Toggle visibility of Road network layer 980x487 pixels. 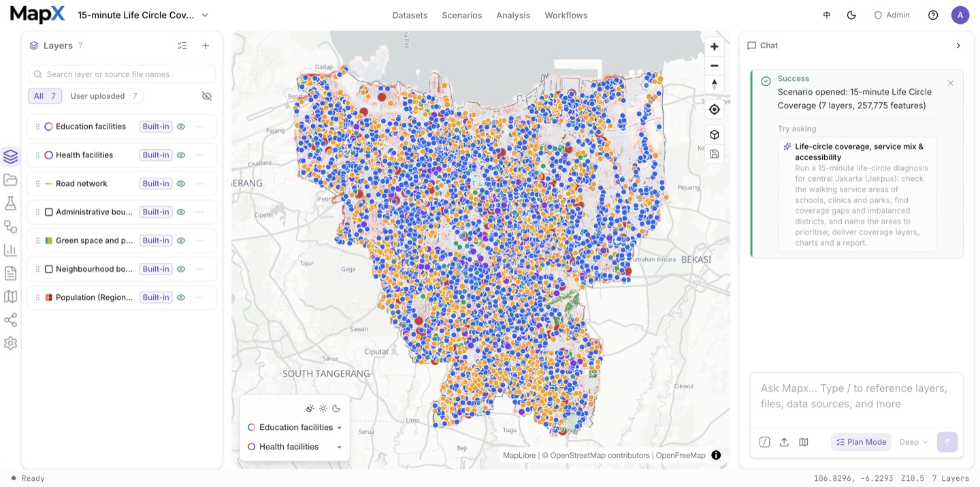pos(181,184)
